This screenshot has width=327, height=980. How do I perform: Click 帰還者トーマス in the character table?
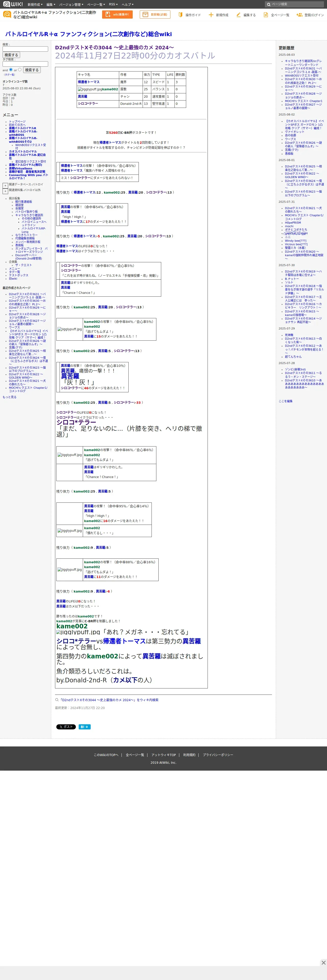(x=89, y=82)
